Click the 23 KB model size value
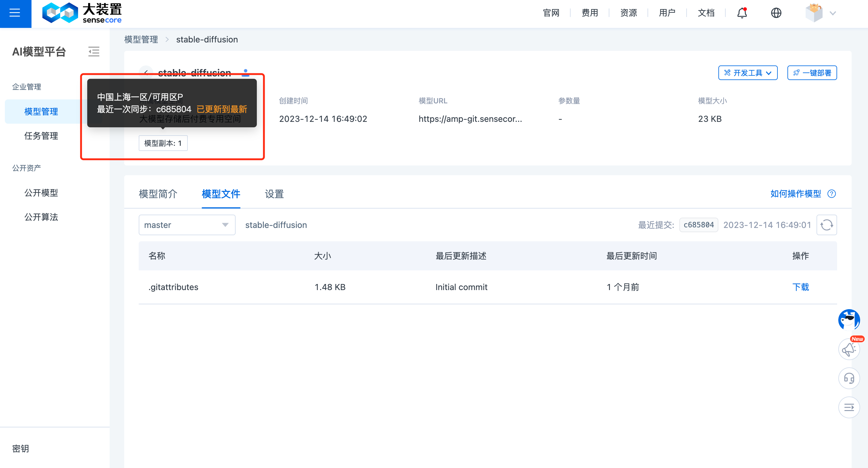This screenshot has height=468, width=868. point(710,119)
